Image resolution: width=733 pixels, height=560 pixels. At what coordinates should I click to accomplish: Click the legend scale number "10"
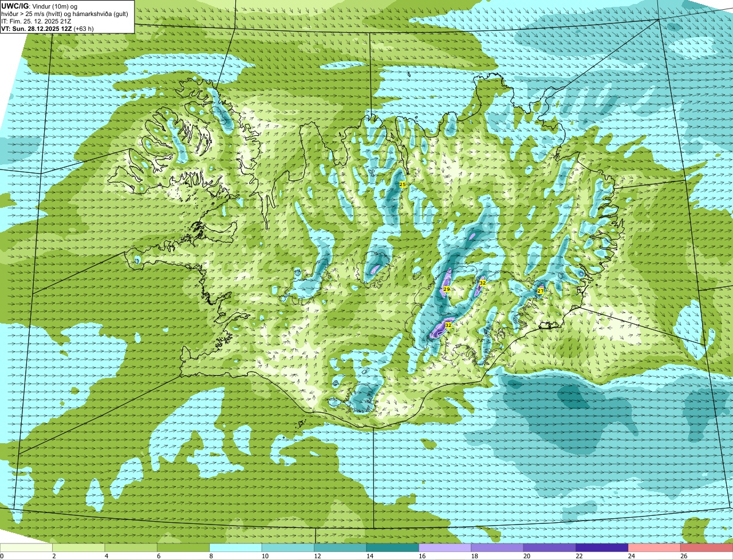(x=265, y=556)
